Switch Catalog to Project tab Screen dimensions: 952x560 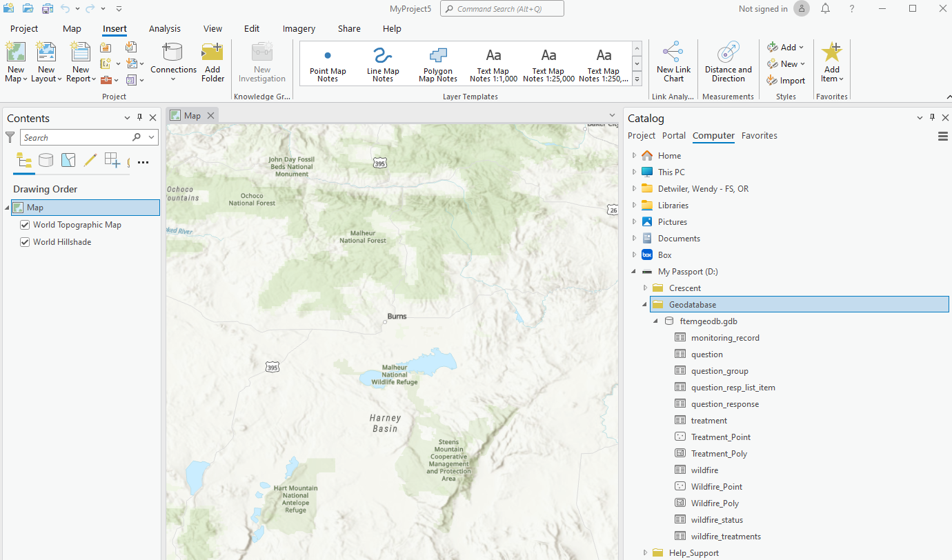(642, 136)
